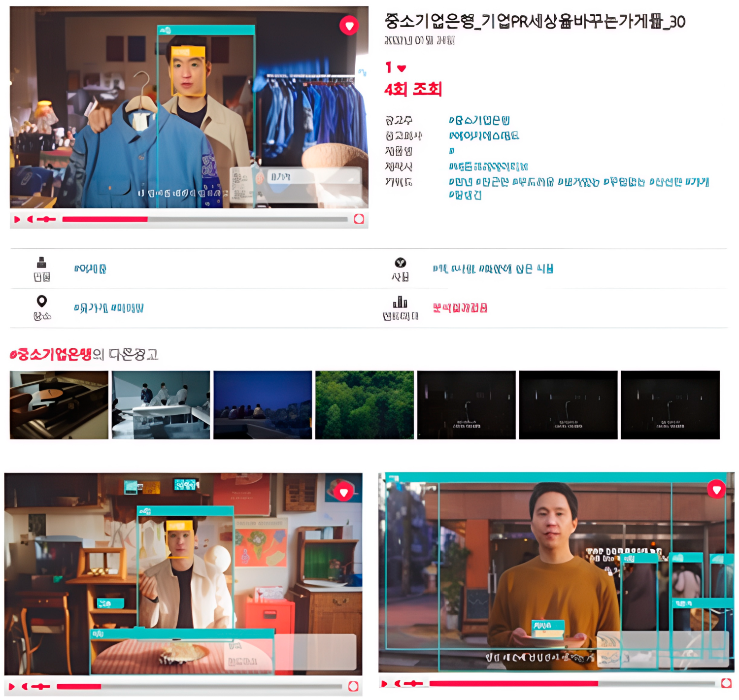739x700 pixels.
Task: Open the turntable record player thumbnail
Action: click(x=59, y=405)
